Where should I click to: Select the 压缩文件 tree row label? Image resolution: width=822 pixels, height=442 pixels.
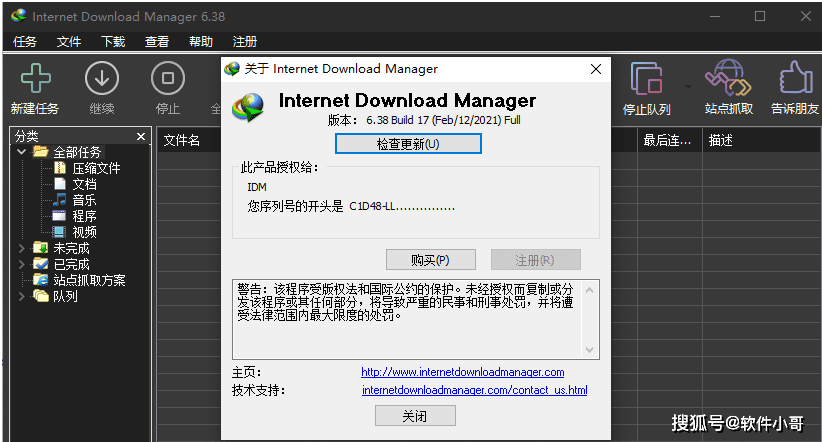click(96, 168)
